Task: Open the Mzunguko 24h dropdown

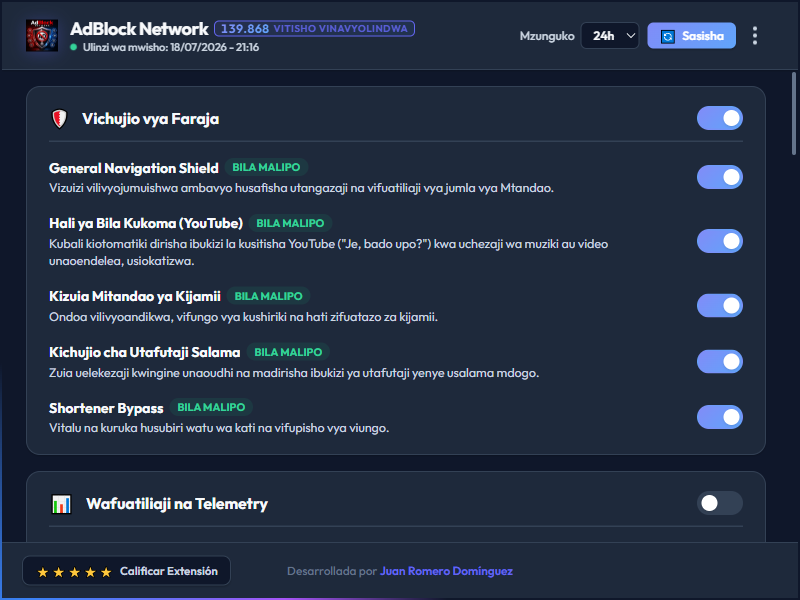Action: point(610,36)
